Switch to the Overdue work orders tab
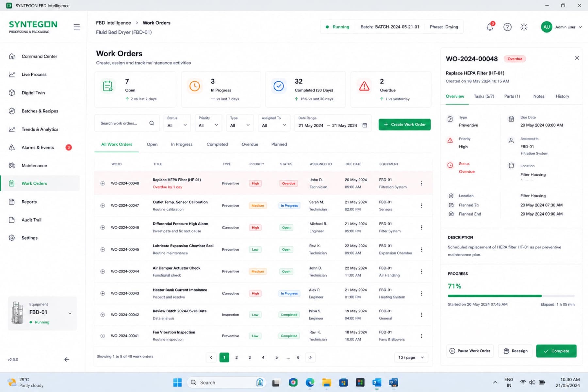This screenshot has width=588, height=392. coord(250,144)
